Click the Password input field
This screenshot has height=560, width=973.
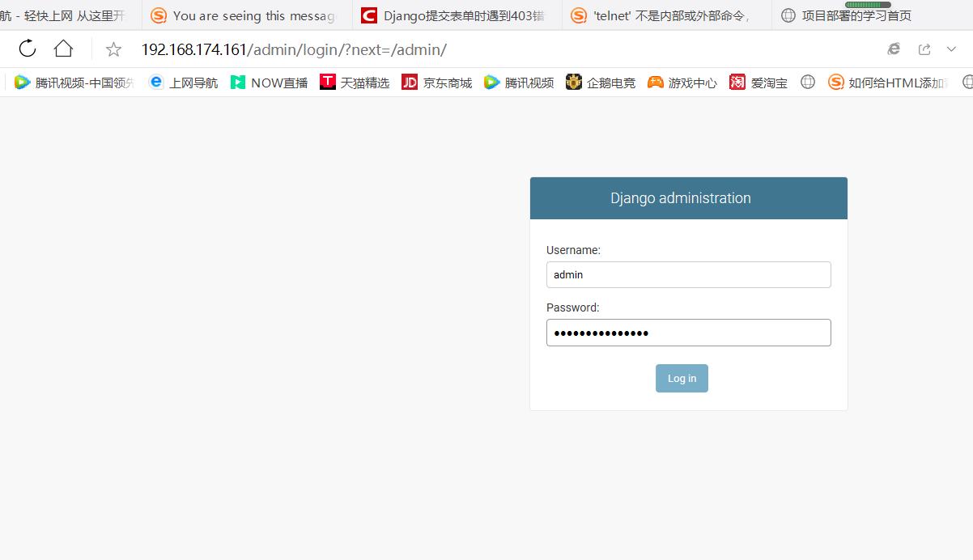689,333
